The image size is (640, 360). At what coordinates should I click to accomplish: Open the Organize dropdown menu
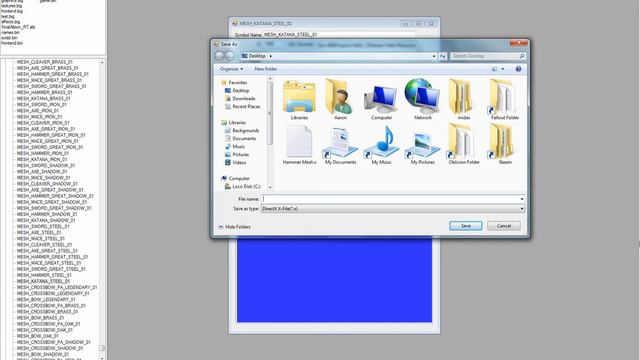pyautogui.click(x=231, y=69)
